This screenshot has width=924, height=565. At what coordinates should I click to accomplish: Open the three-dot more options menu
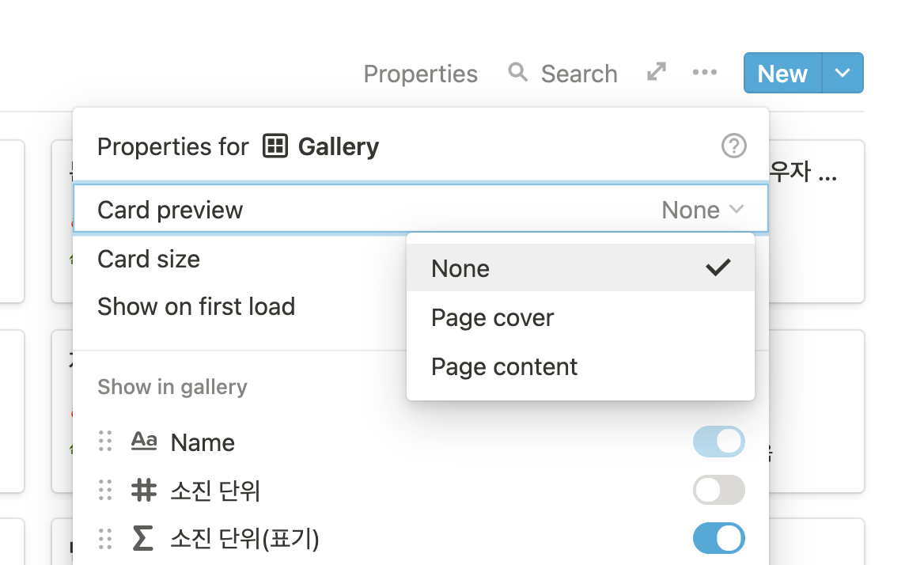(x=704, y=73)
